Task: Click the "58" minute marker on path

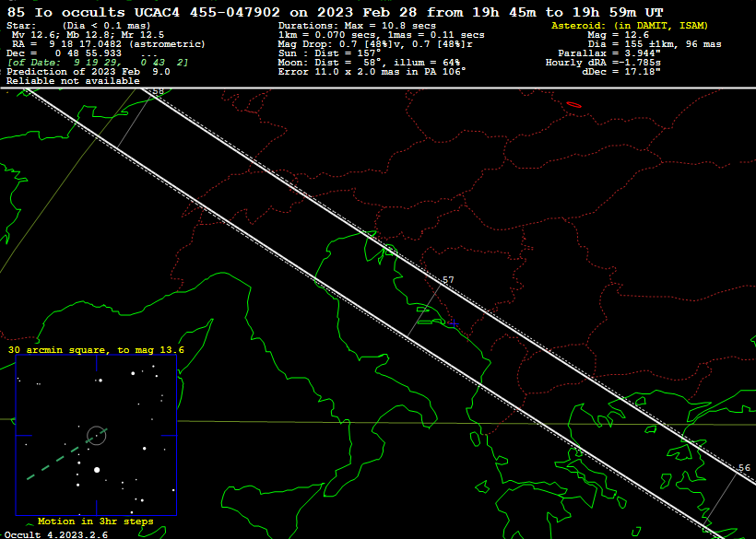Action: click(x=159, y=91)
